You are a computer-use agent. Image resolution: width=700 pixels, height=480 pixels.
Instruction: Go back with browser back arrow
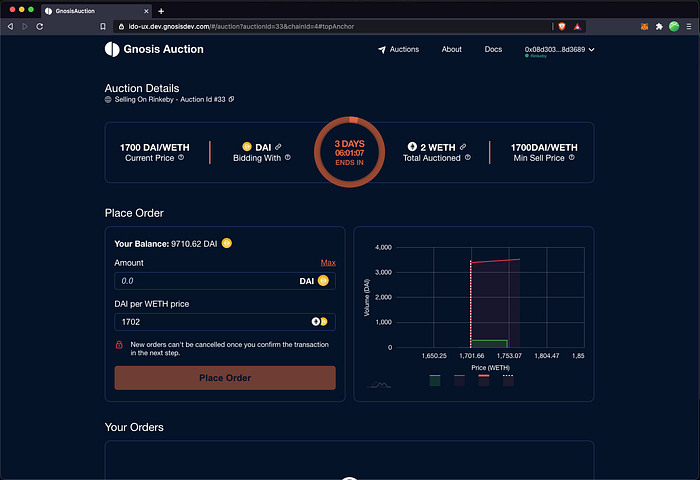tap(10, 27)
